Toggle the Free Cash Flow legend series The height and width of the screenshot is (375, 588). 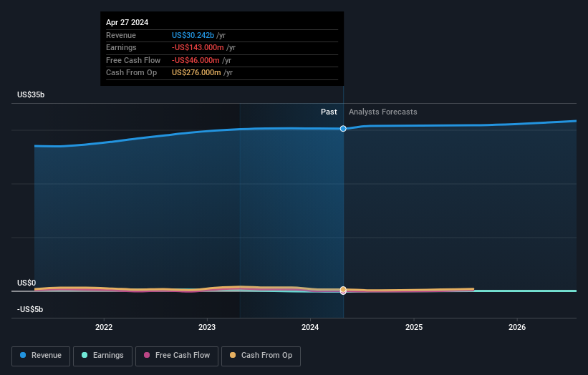point(177,356)
